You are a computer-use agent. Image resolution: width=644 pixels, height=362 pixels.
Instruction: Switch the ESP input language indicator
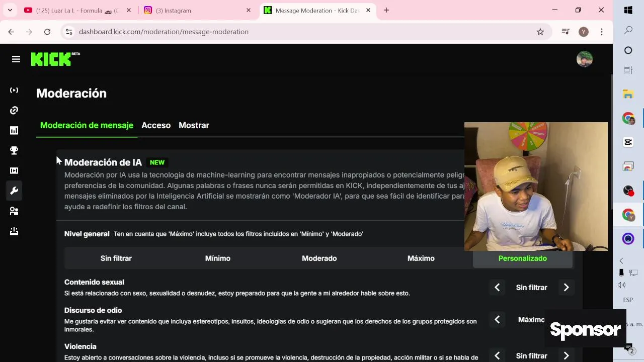[628, 300]
